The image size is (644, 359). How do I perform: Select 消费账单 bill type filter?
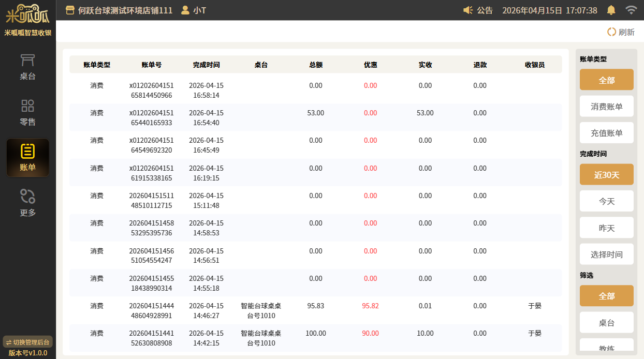pos(606,107)
